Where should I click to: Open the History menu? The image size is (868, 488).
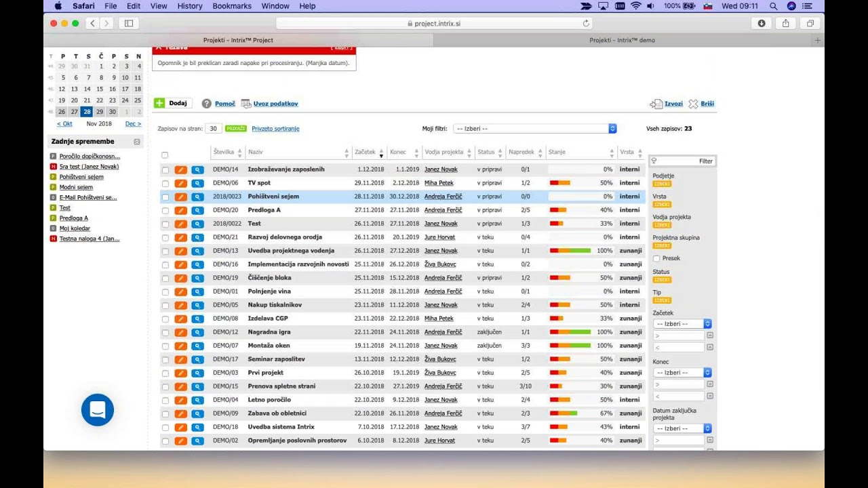[190, 6]
